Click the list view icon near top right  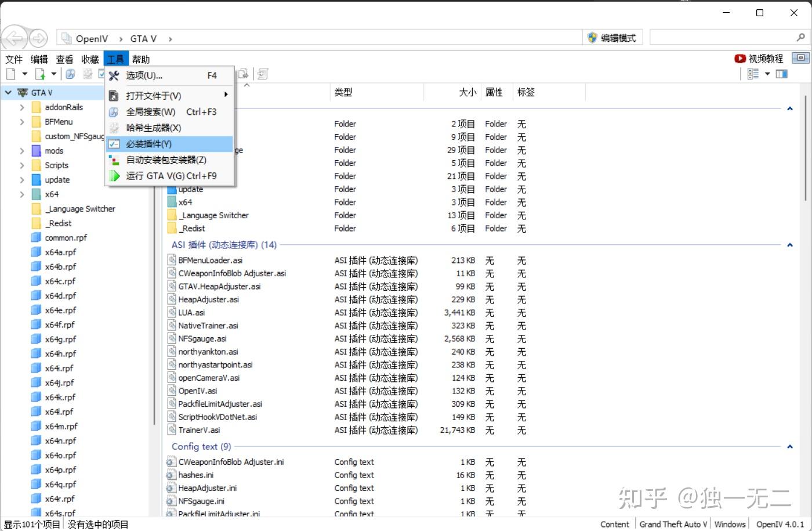click(x=754, y=73)
